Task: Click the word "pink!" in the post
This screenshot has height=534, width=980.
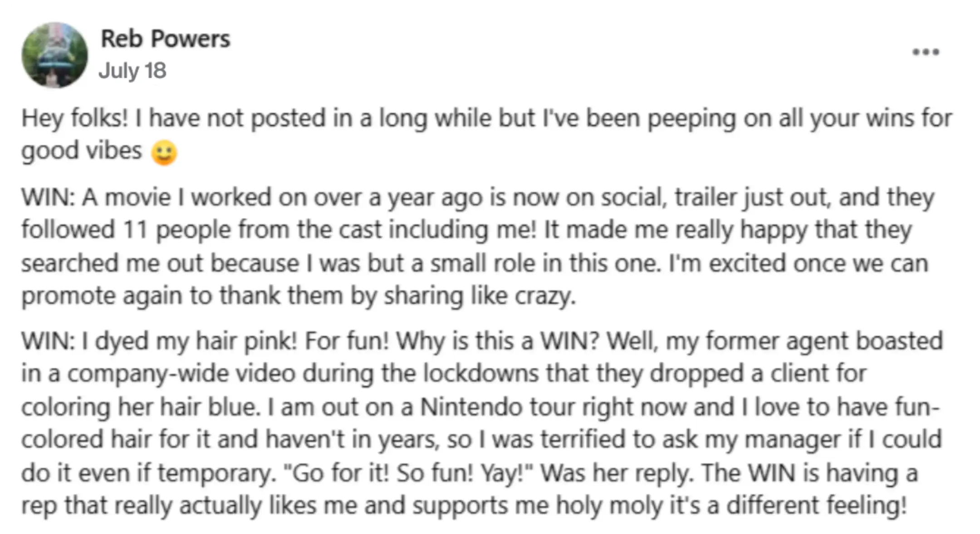Action: [271, 342]
